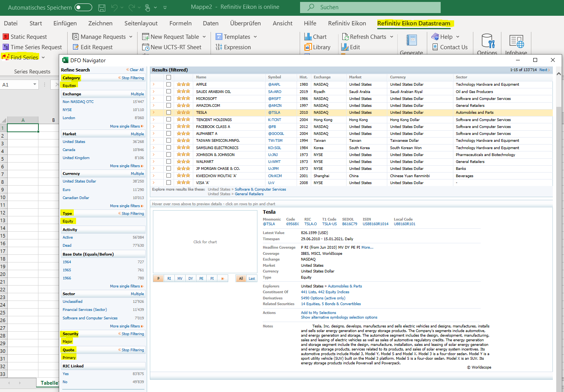Expand the Find Series dropdown arrow
Viewport: 564px width, 392px height.
click(x=43, y=57)
